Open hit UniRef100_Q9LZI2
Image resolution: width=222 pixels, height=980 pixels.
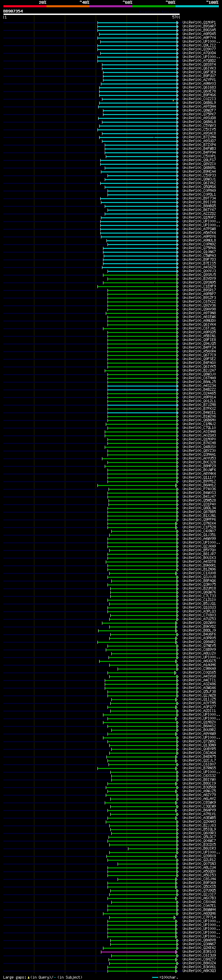[x=199, y=45]
